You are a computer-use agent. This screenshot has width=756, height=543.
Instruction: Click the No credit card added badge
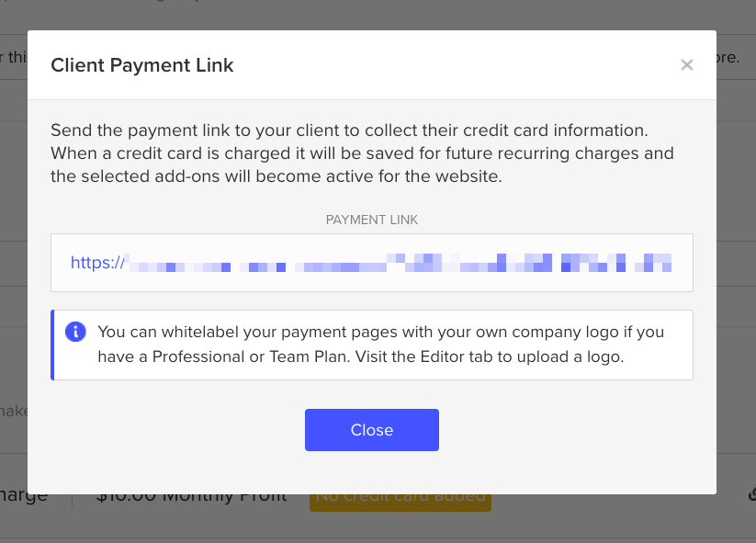[401, 502]
